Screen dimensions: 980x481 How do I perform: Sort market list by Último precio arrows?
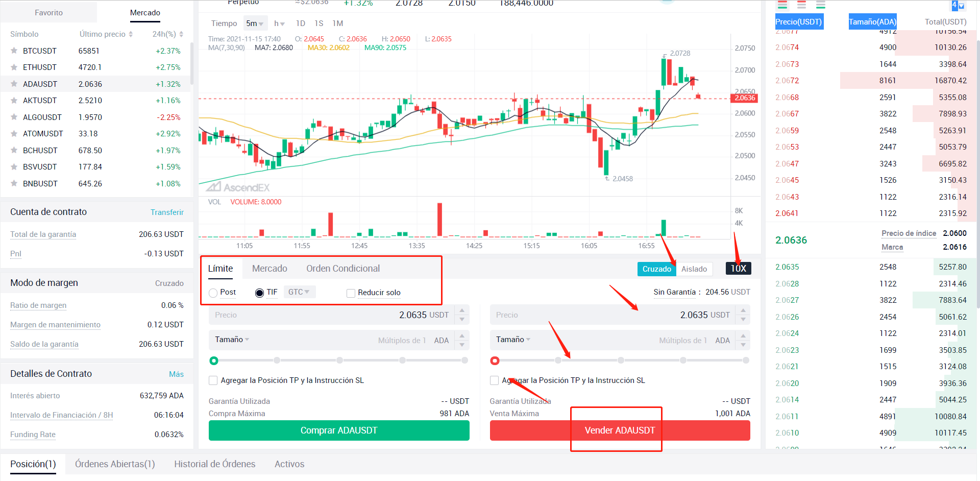pos(131,34)
